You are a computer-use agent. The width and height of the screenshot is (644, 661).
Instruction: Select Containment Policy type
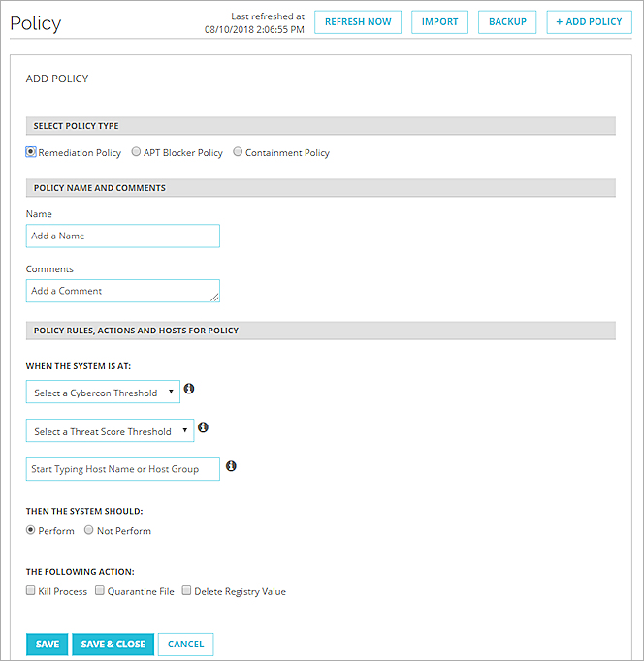click(238, 152)
